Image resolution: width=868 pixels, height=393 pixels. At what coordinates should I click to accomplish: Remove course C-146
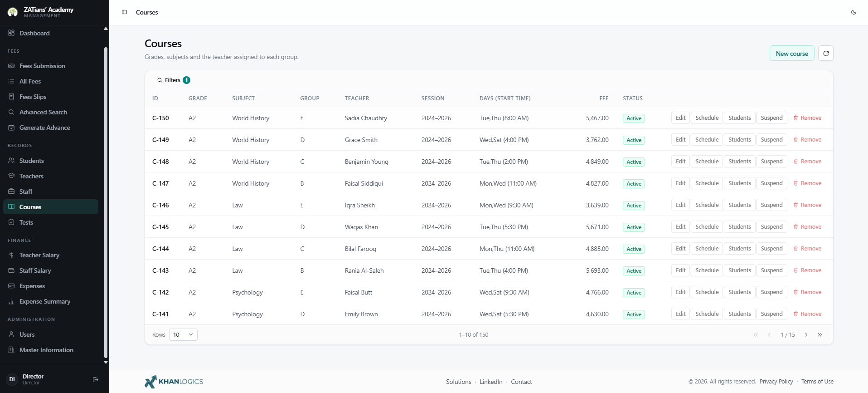[807, 205]
